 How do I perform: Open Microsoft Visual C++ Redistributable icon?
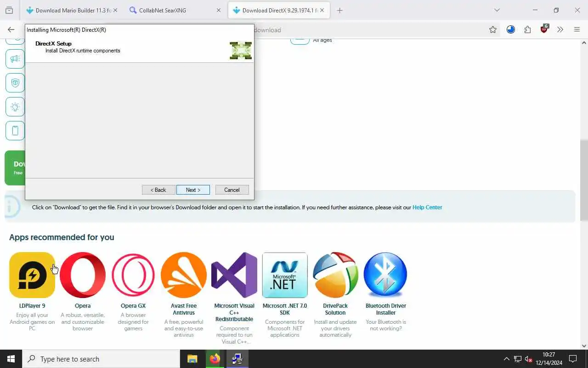234,275
